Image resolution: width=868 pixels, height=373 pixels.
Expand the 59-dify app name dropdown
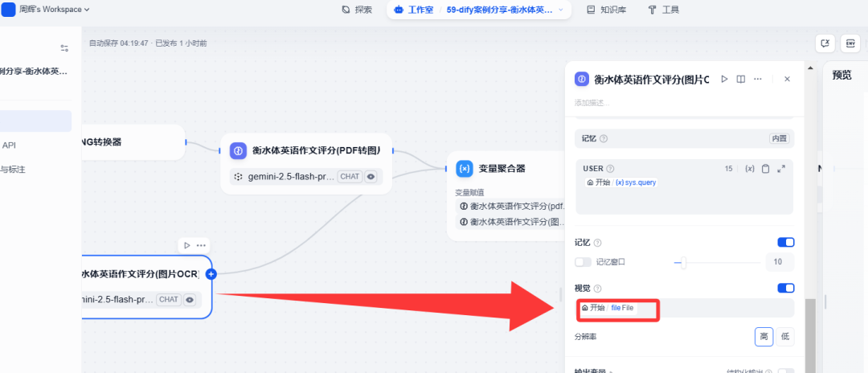(561, 10)
